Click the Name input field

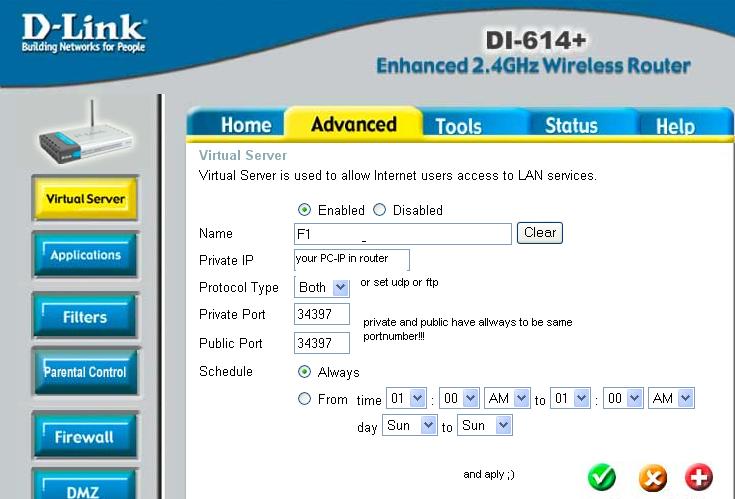click(403, 234)
